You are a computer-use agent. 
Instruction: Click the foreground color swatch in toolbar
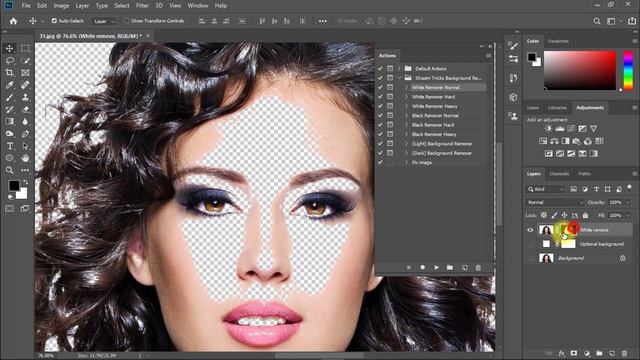click(14, 186)
